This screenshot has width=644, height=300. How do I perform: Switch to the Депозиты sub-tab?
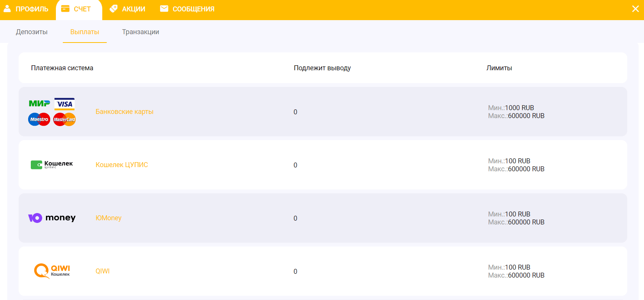coord(32,32)
